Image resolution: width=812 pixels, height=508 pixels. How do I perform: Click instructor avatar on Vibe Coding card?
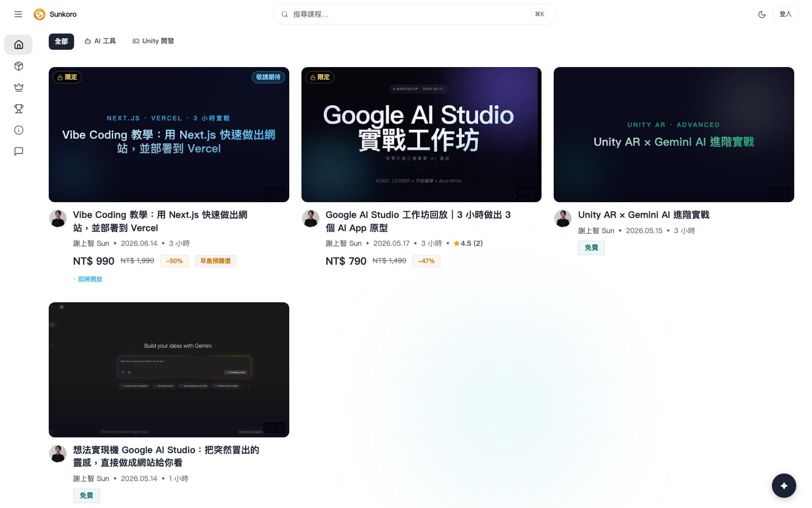click(58, 218)
